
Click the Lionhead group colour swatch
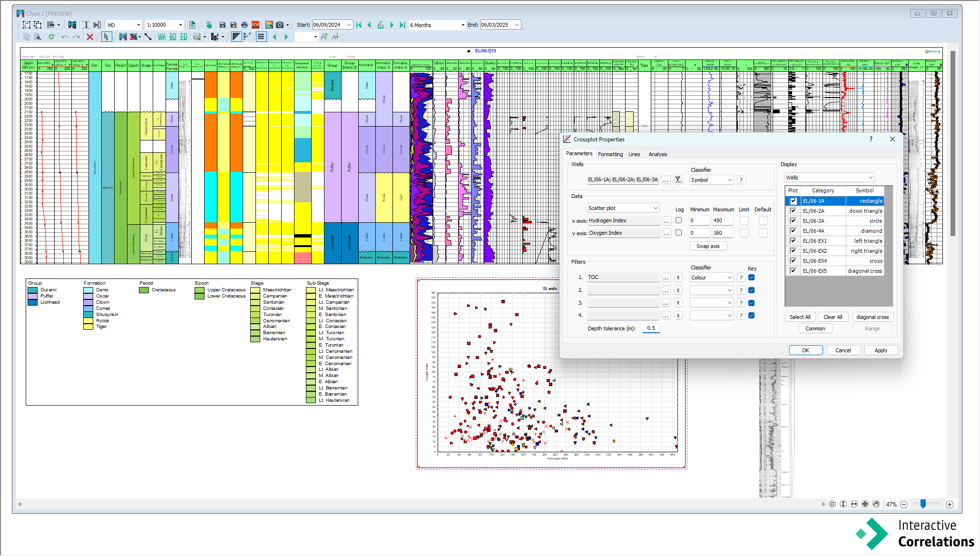32,302
